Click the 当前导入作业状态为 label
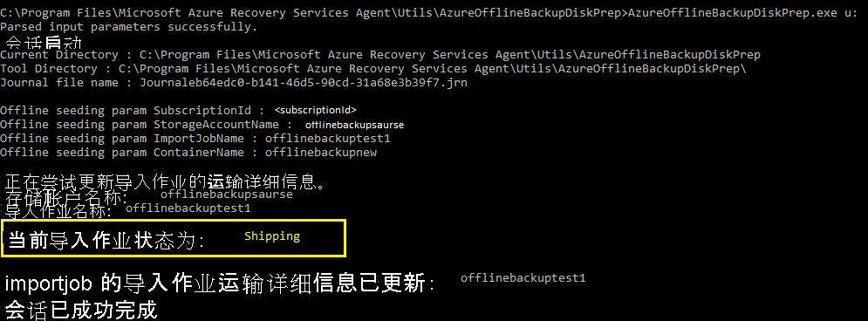This screenshot has width=868, height=321. coord(106,241)
